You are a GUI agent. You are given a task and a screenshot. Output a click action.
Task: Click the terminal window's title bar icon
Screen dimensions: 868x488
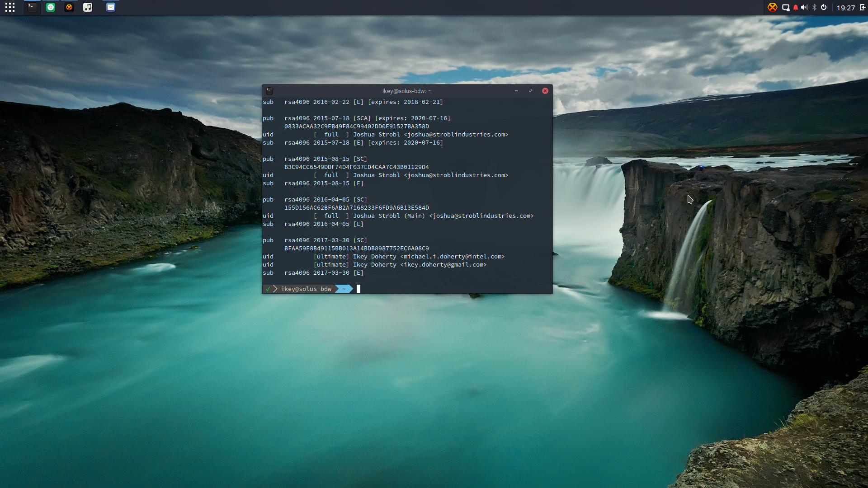pos(269,91)
